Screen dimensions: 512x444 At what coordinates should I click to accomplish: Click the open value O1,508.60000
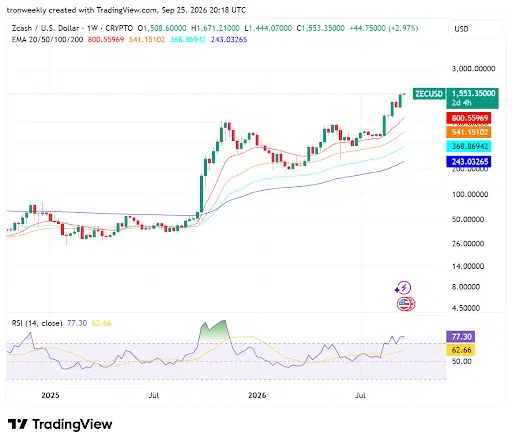162,28
